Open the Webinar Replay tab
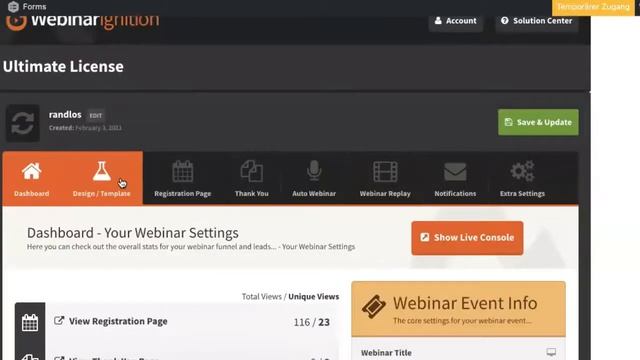Viewport: 640px width, 360px height. 385,178
